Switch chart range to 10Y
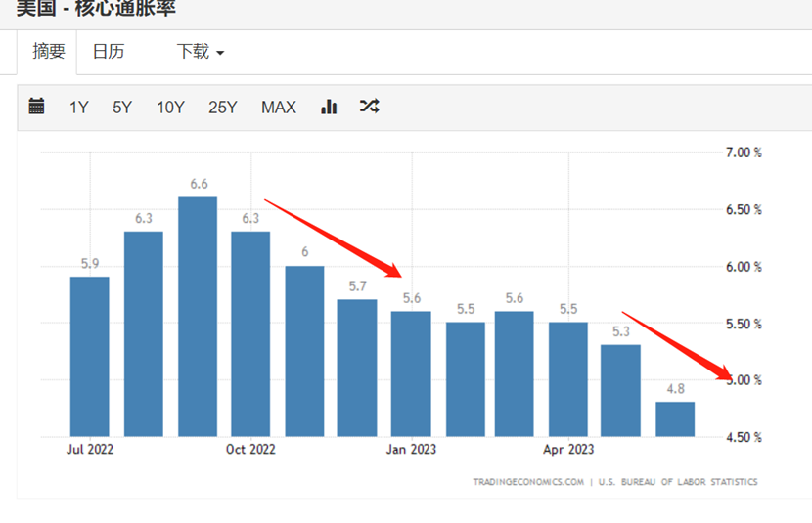 (170, 108)
